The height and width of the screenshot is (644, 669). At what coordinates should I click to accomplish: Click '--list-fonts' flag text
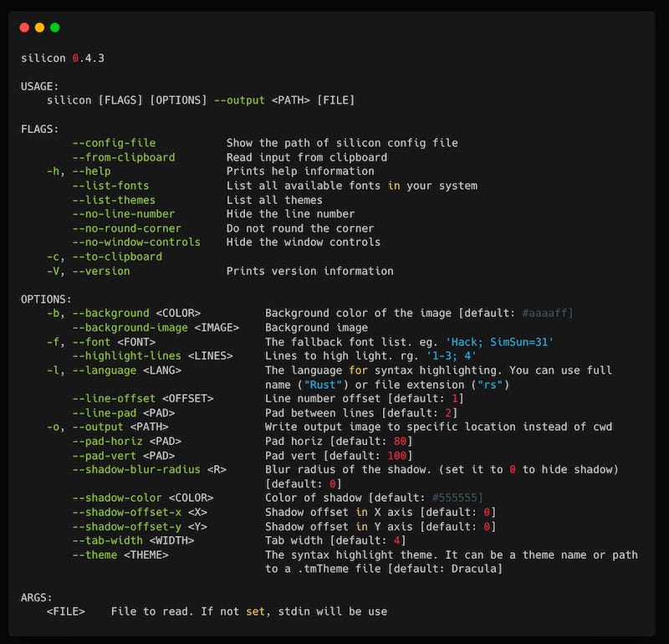(x=111, y=186)
